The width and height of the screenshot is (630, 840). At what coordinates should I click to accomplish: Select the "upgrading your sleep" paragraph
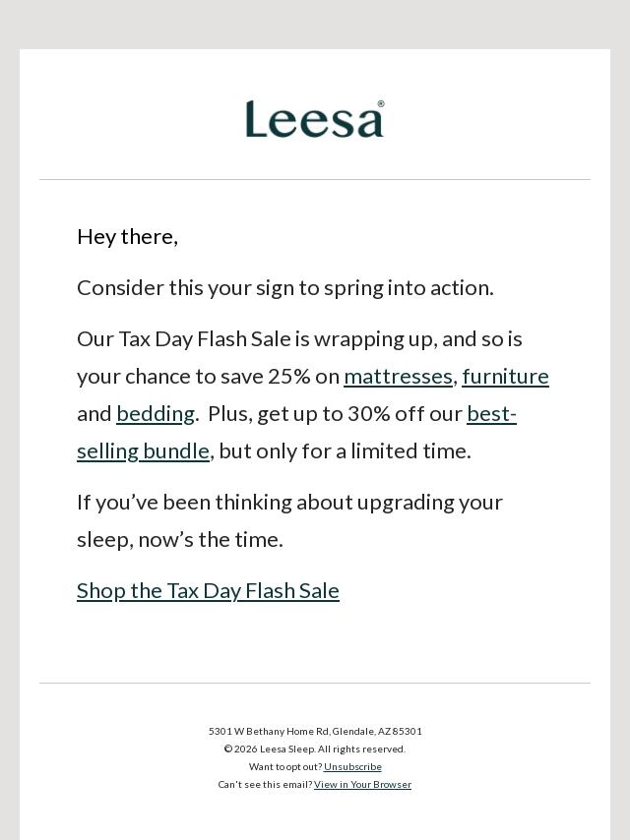coord(289,520)
